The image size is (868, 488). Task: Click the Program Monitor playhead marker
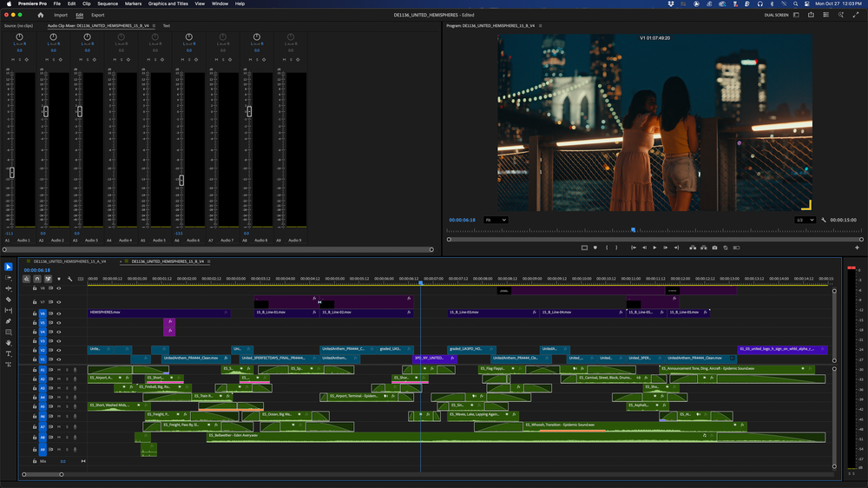634,229
